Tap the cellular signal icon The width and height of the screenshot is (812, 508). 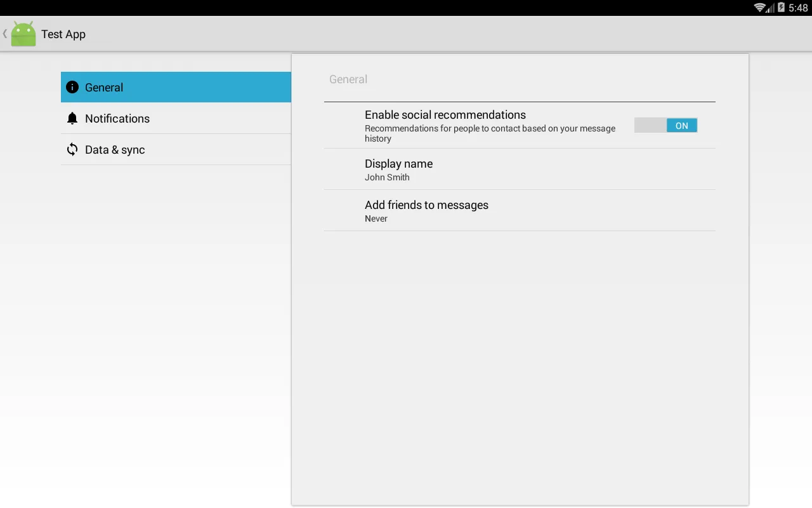(770, 8)
